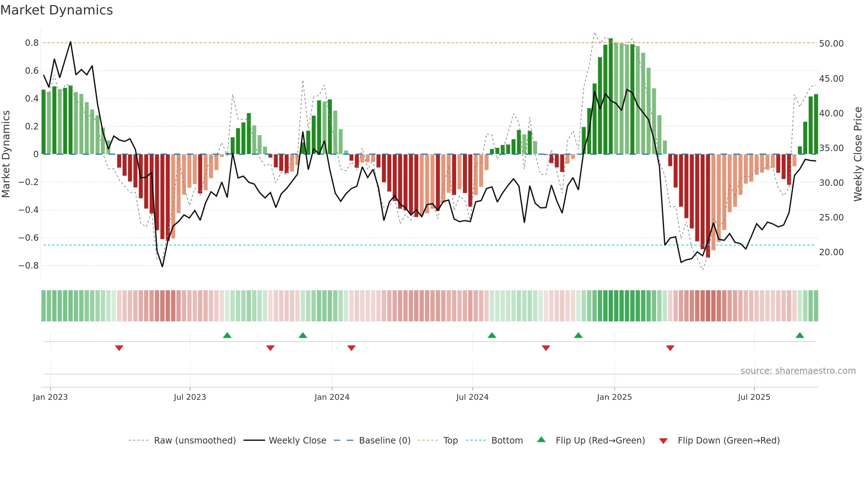868x488 pixels.
Task: Click the darkest green heat strip near Jan 2025
Action: pos(610,306)
